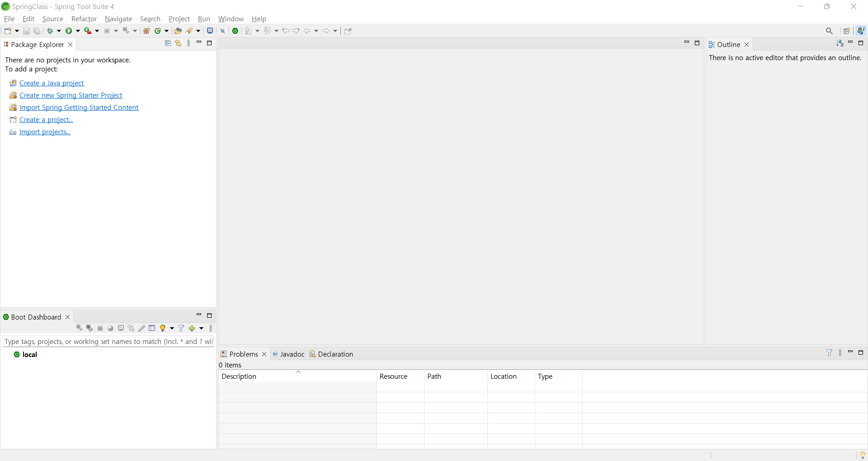
Task: Open the console monitor icon in main toolbar
Action: coord(210,31)
